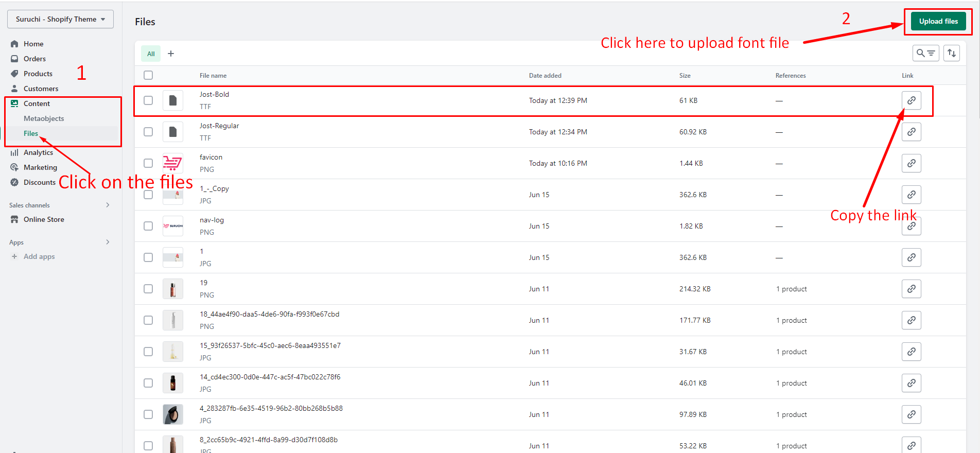Select the favicon file checkbox
Screen dimensions: 980x453
coord(148,163)
